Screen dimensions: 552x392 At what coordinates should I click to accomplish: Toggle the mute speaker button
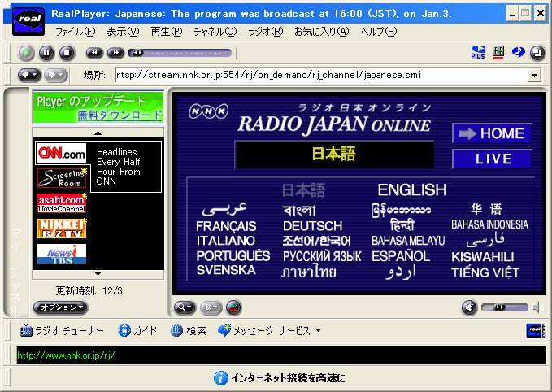pos(469,307)
